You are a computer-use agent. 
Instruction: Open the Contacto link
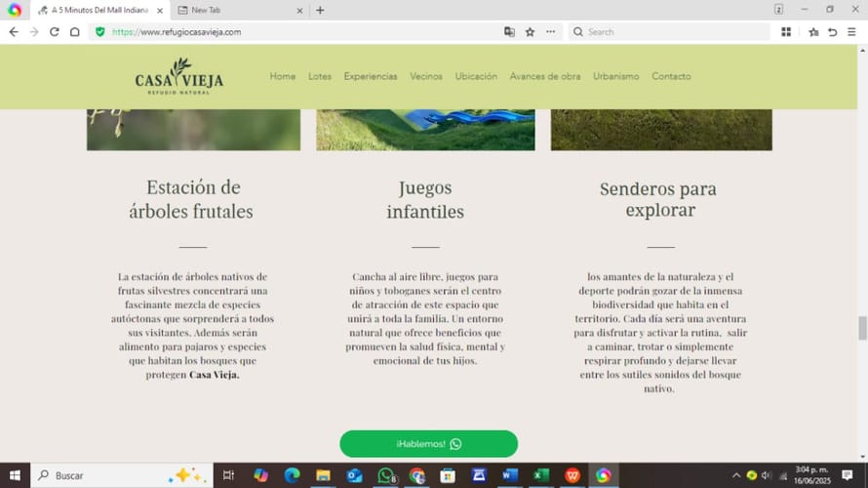[x=671, y=76]
